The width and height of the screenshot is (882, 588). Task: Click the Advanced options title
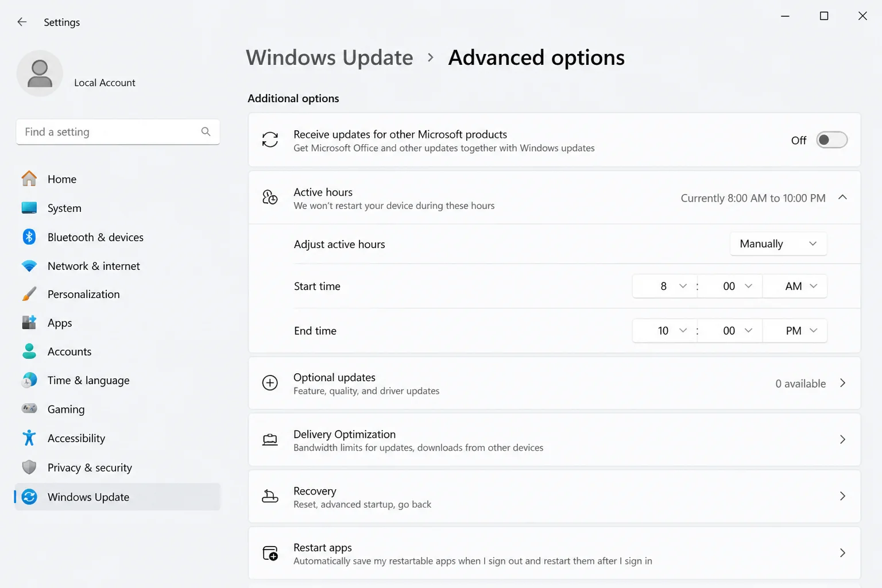click(536, 57)
